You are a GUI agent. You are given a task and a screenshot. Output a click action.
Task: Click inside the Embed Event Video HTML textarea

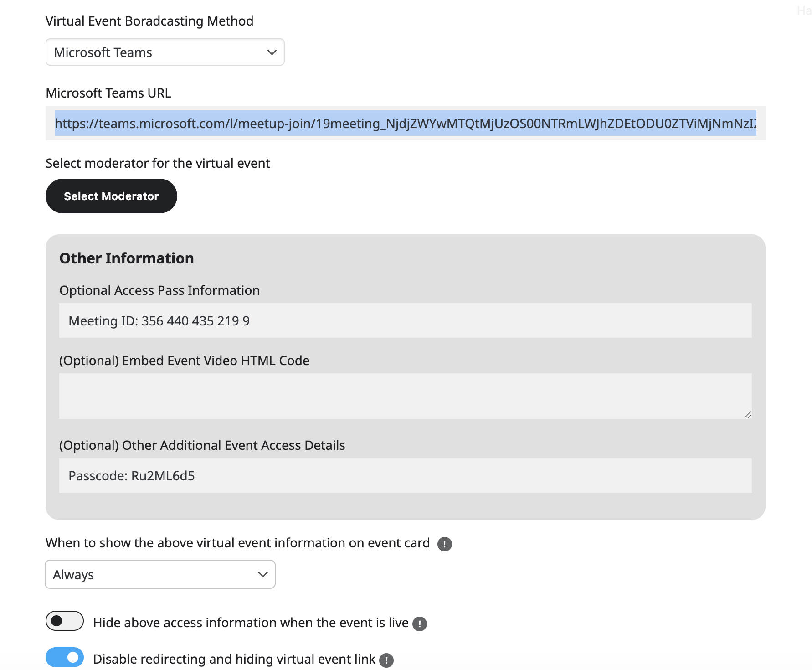pyautogui.click(x=405, y=396)
